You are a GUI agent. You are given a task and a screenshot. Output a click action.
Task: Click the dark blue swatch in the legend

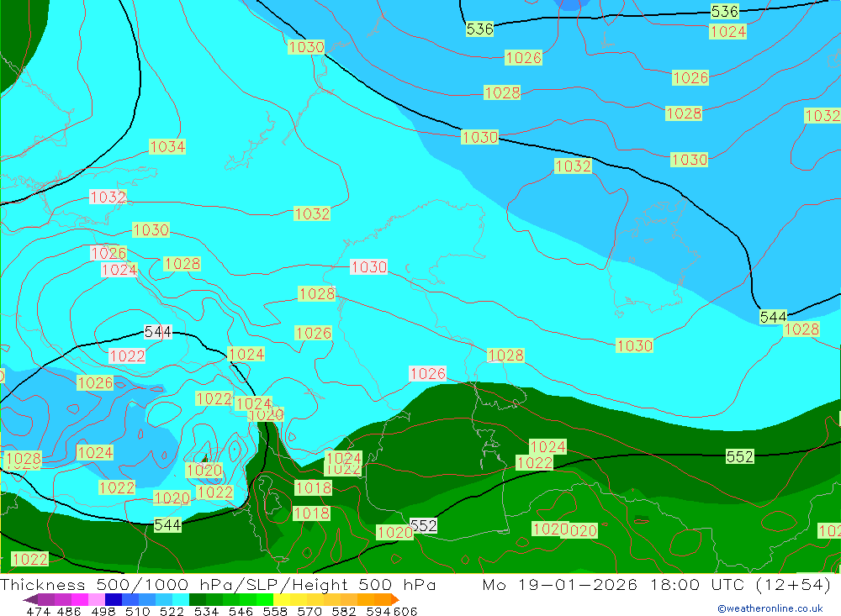point(114,599)
